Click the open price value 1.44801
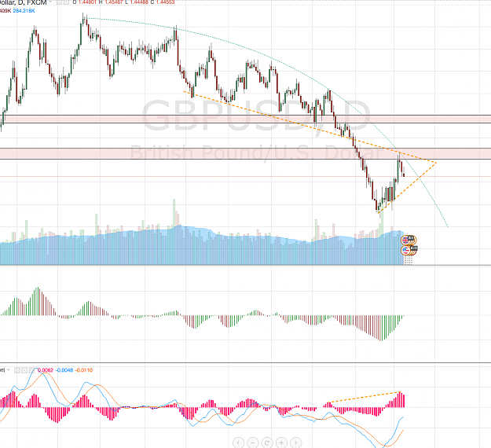This screenshot has width=491, height=448. 88,2
